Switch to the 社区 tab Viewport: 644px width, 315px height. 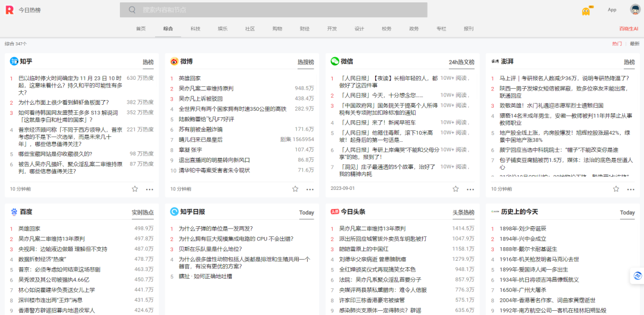pyautogui.click(x=250, y=29)
